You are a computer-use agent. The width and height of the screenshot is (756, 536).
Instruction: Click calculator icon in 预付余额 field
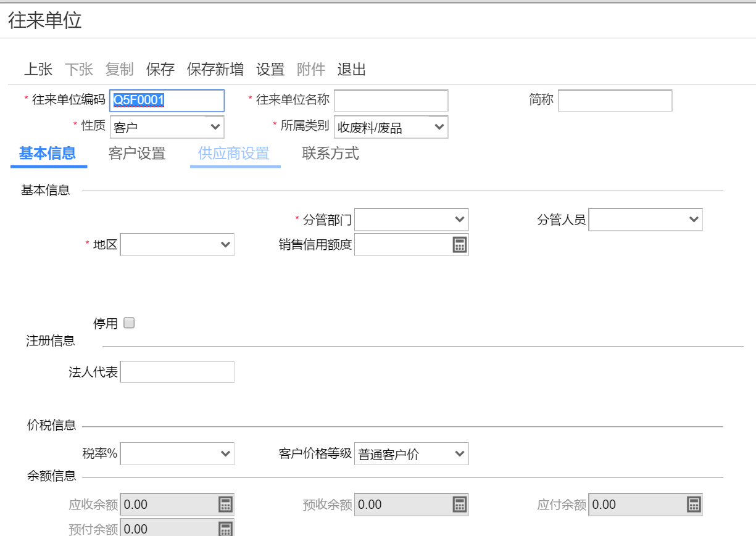pyautogui.click(x=225, y=529)
